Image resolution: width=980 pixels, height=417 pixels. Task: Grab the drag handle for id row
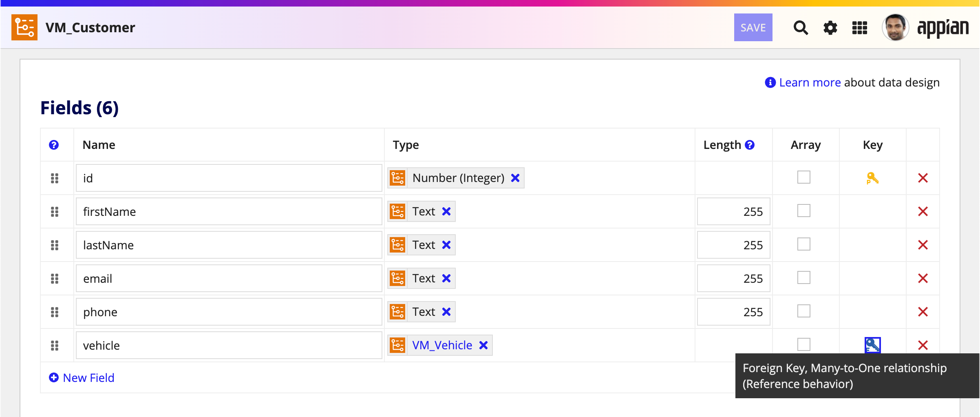pos(55,178)
